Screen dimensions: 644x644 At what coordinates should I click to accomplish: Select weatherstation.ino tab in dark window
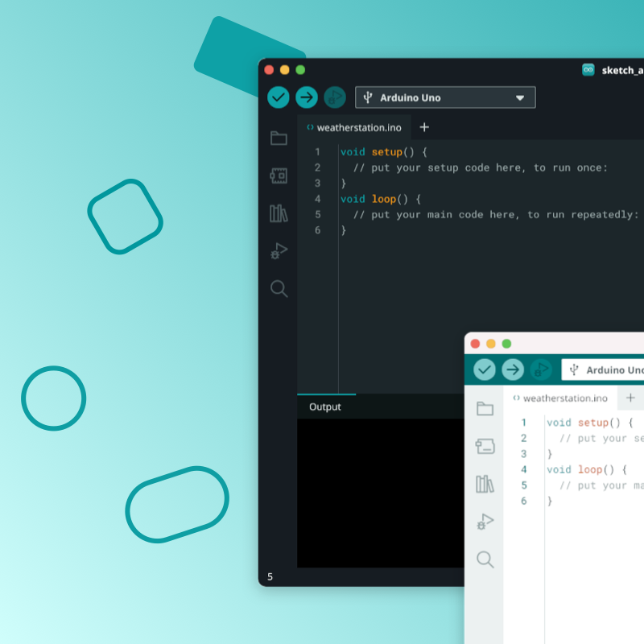pyautogui.click(x=354, y=128)
